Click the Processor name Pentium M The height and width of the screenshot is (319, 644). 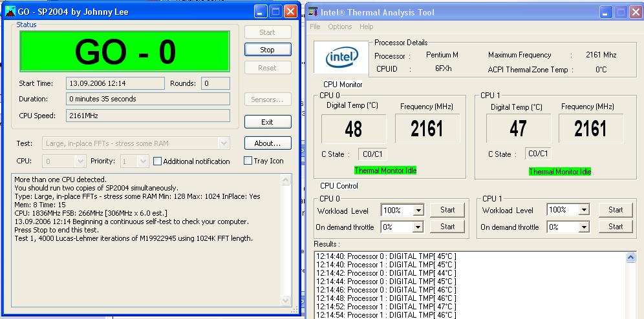[442, 54]
